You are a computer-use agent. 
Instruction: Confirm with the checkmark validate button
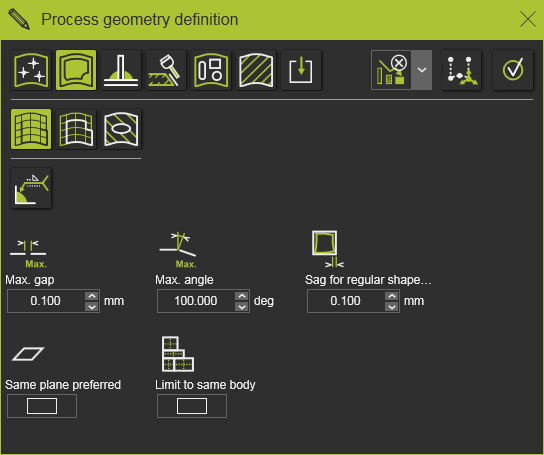(513, 70)
